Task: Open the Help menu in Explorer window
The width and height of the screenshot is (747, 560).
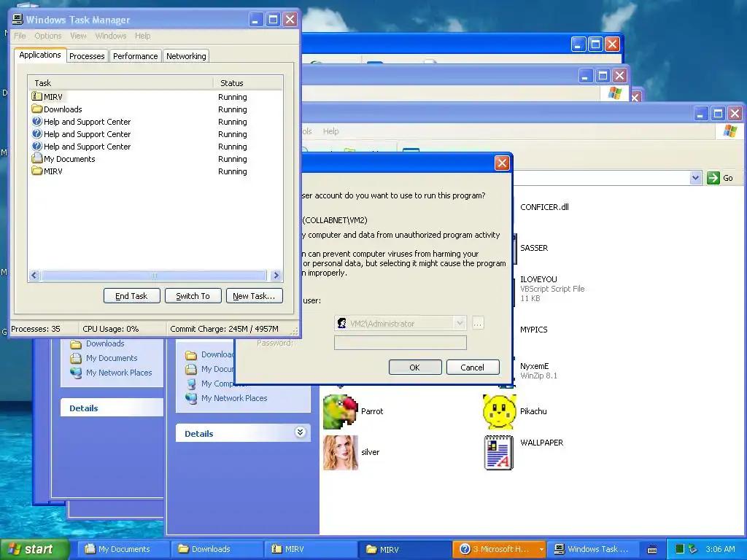Action: pyautogui.click(x=331, y=131)
